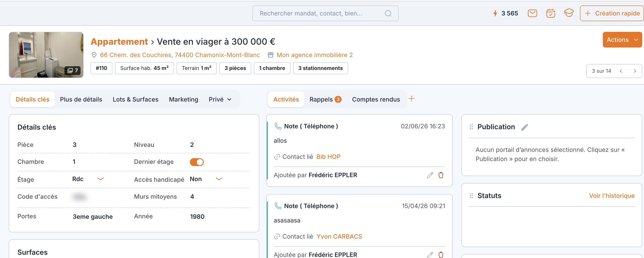The image size is (644, 258).
Task: Open the mail envelope icon
Action: pyautogui.click(x=532, y=13)
